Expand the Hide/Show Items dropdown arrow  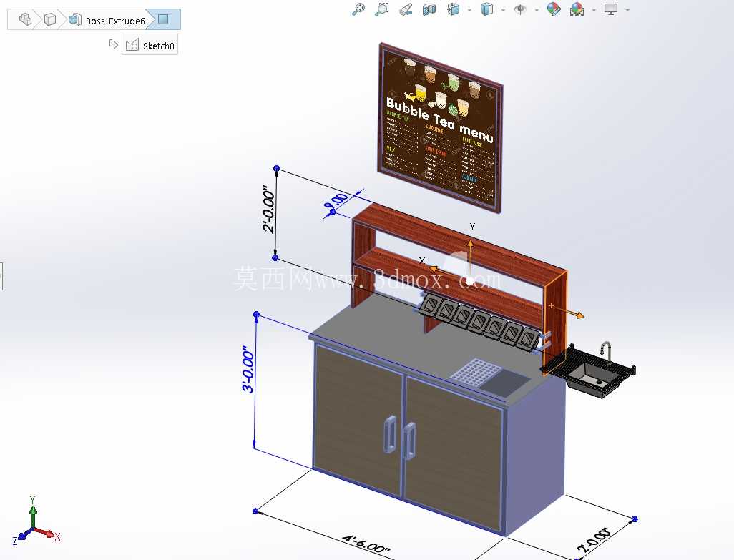(537, 10)
